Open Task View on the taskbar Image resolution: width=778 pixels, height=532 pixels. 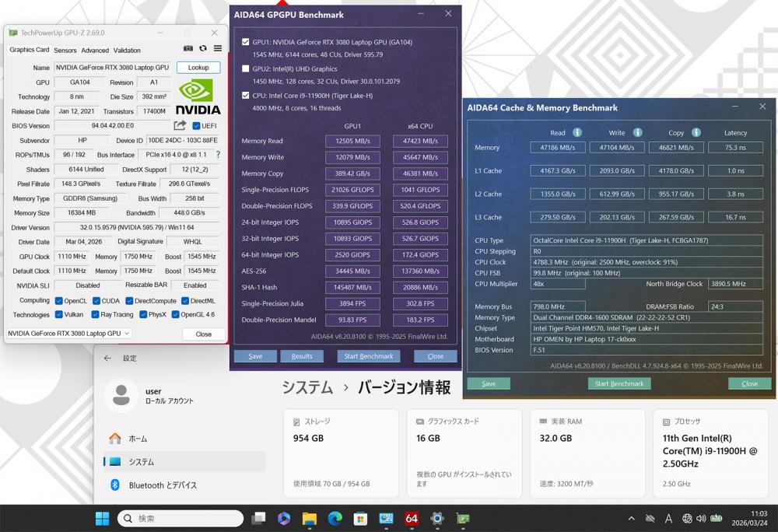click(258, 519)
